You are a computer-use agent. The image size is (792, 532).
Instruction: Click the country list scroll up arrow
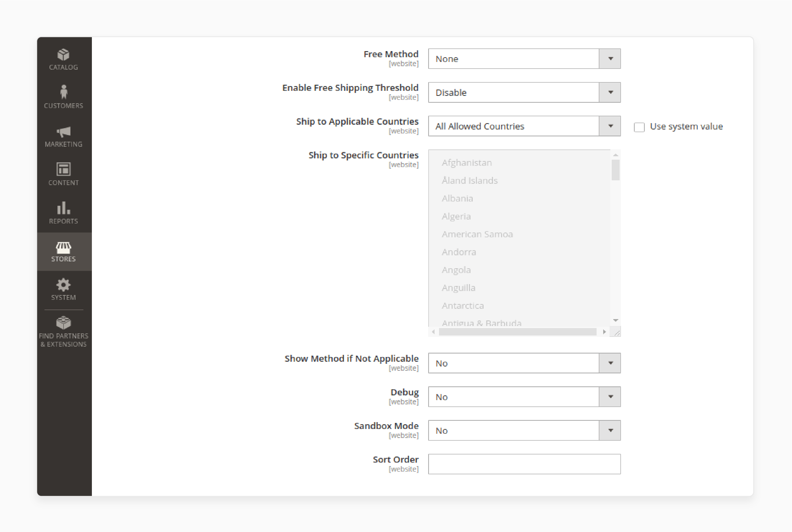[x=616, y=155]
